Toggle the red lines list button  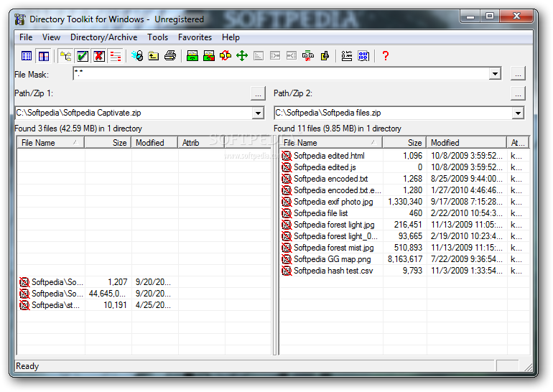pos(116,56)
